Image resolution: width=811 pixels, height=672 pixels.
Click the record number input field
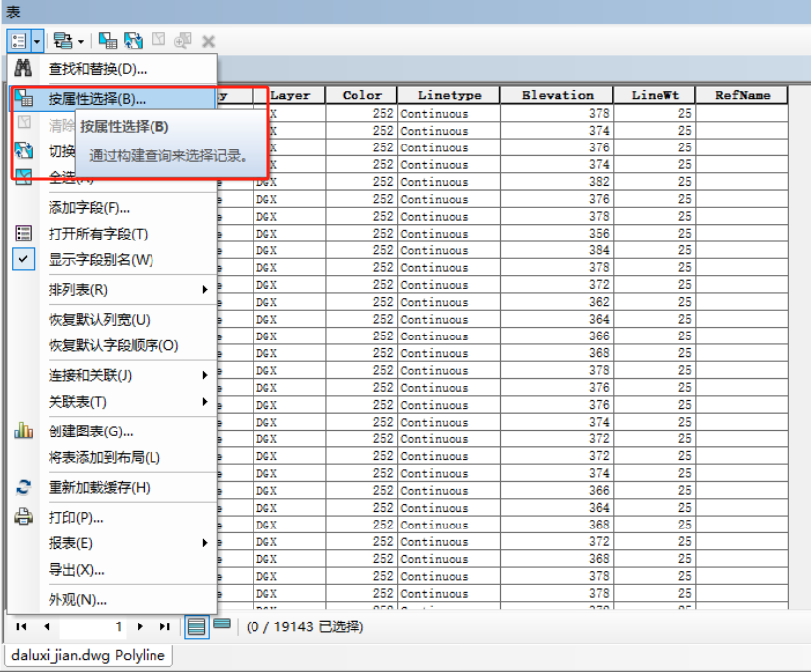94,626
